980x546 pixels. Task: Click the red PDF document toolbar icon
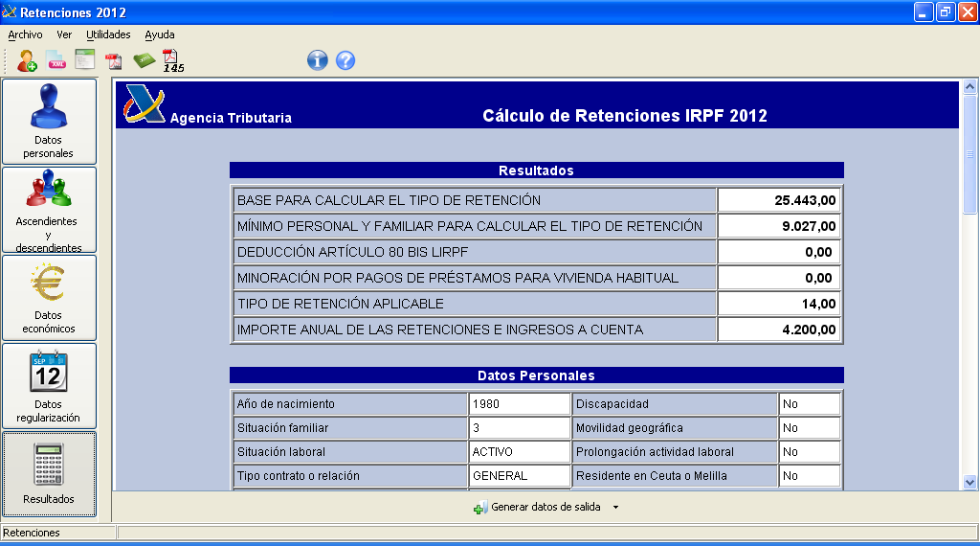pos(114,61)
